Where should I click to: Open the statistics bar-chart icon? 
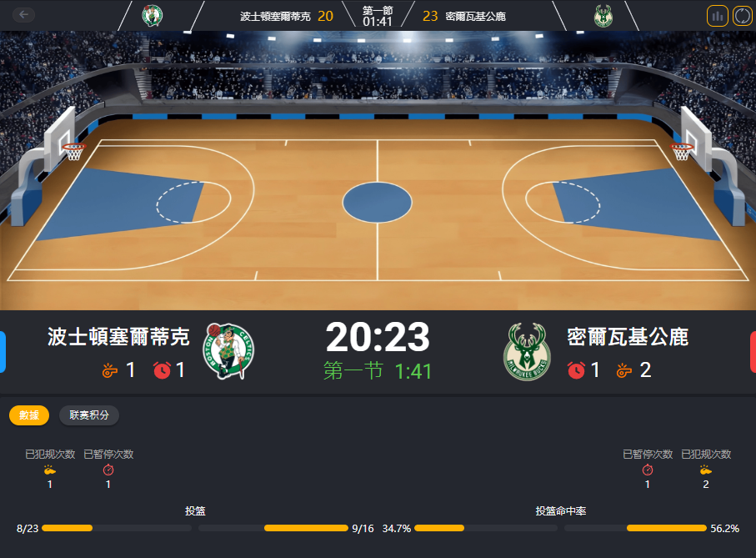(717, 16)
